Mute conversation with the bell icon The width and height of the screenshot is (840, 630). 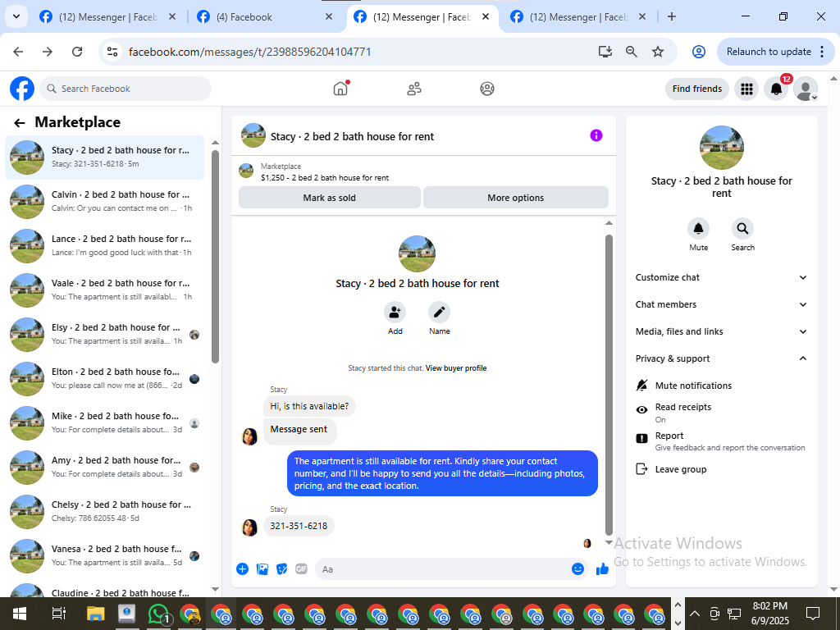699,229
